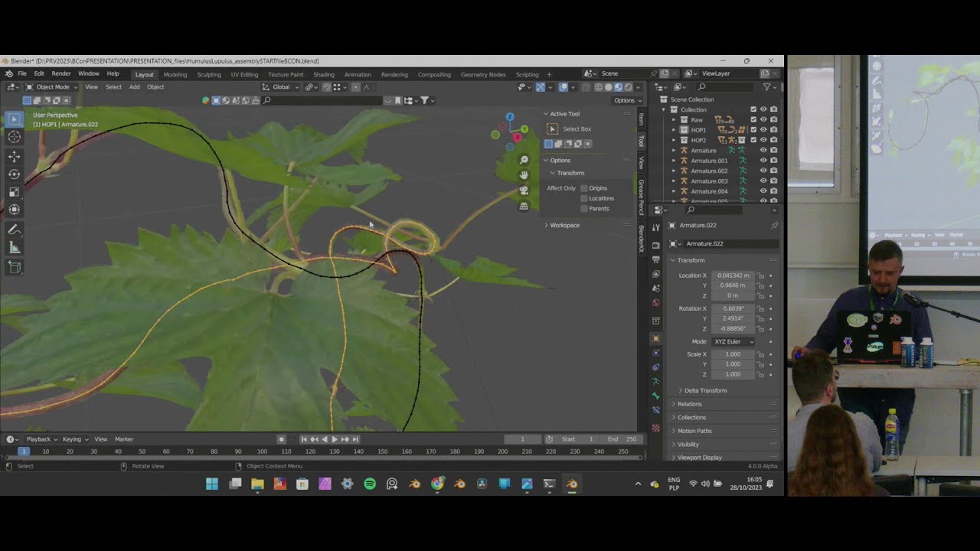The image size is (980, 551).
Task: Hide Armature.003 with eye icon
Action: click(763, 181)
